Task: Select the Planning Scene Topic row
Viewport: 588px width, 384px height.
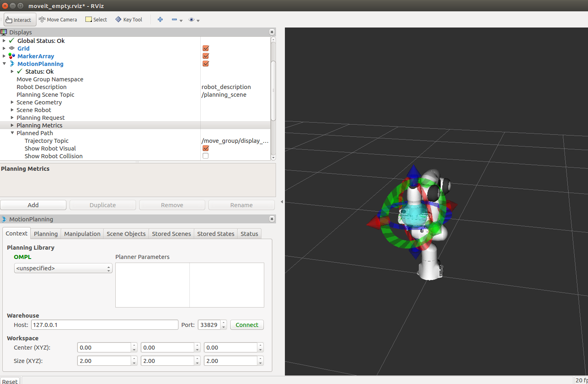Action: click(x=135, y=95)
